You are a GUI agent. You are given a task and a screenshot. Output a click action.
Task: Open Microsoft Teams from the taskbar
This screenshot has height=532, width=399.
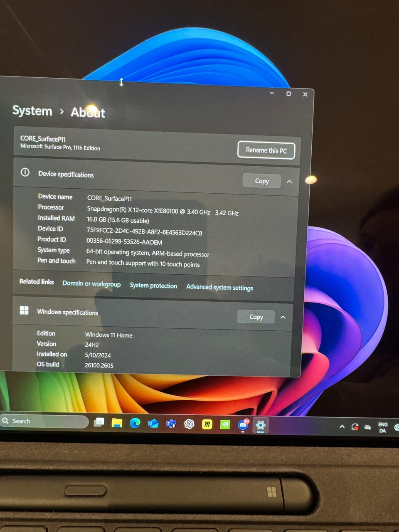point(171,424)
